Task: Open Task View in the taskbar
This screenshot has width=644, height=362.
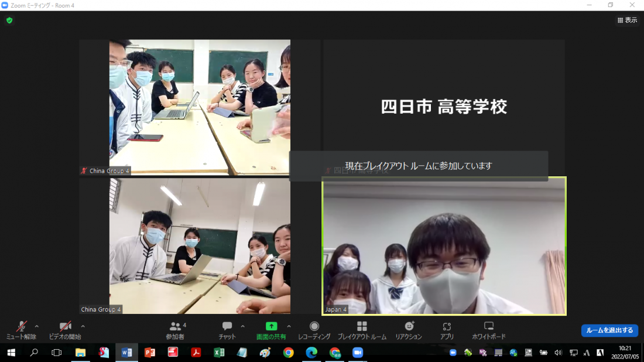Action: click(57, 353)
